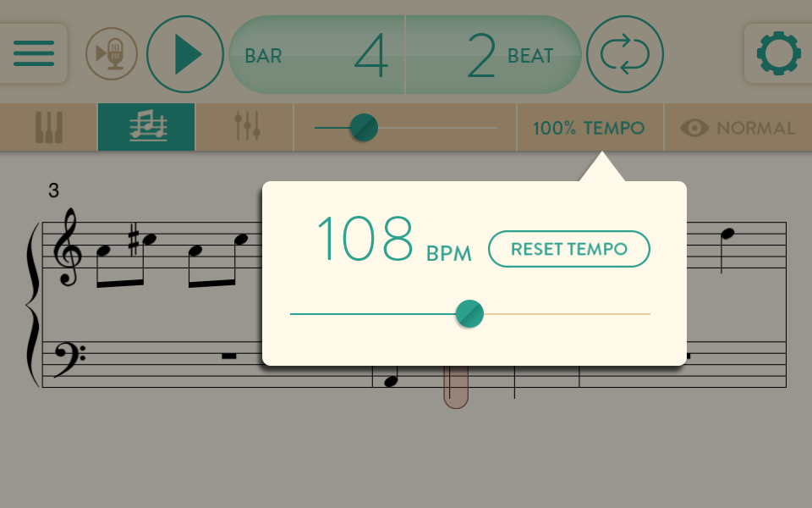Viewport: 812px width, 508px height.
Task: Select the BAR 4 counter
Action: click(x=316, y=54)
